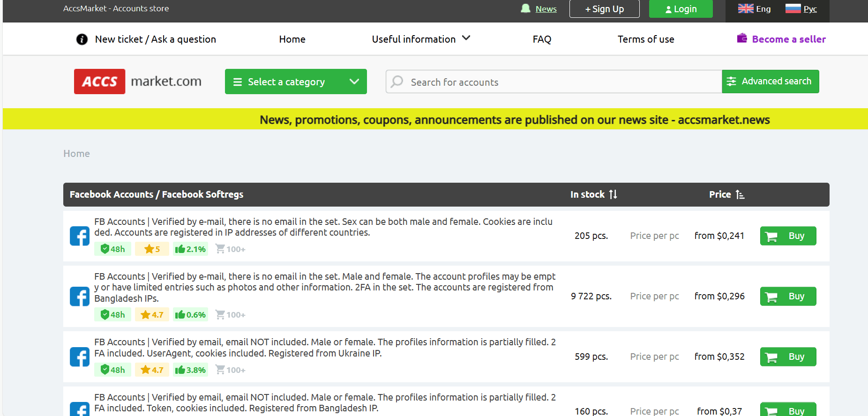Click Facebook icon of 599 pcs. listing
This screenshot has width=868, height=416.
(x=80, y=357)
